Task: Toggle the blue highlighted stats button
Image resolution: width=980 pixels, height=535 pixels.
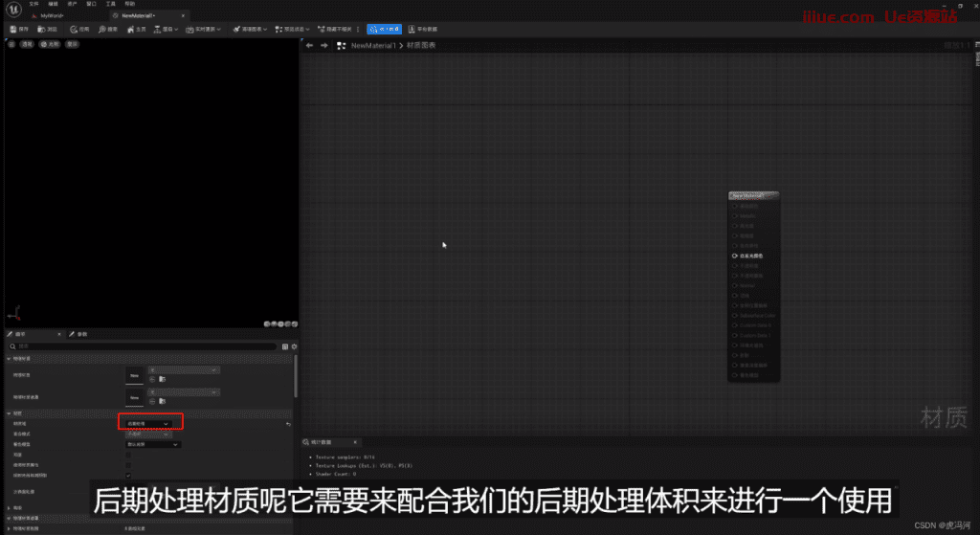Action: coord(385,30)
